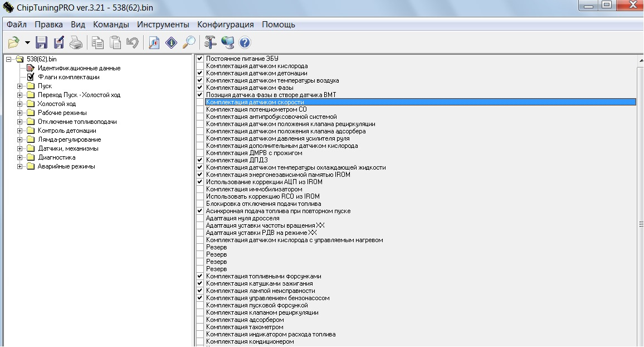Click the flags list vertical scrollbar grip
Image resolution: width=644 pixels, height=347 pixels.
(641, 224)
